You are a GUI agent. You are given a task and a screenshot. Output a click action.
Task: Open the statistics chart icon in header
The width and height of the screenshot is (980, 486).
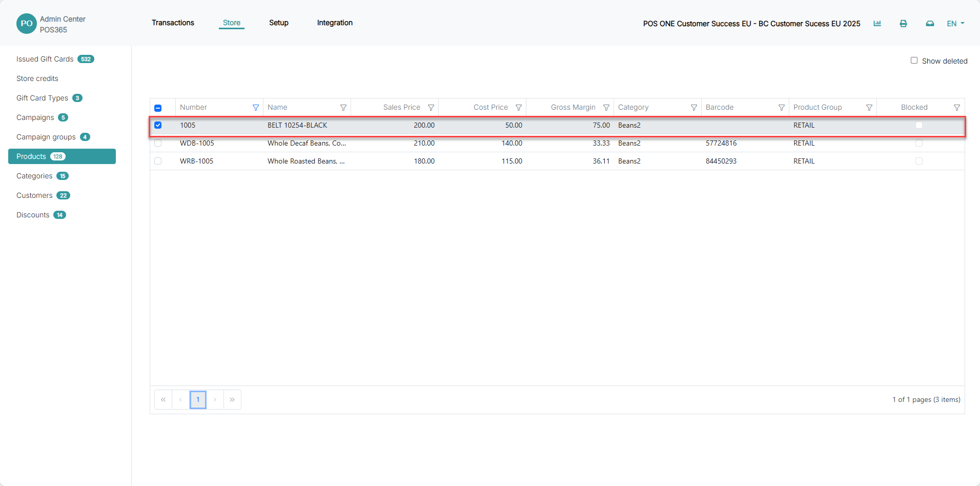click(877, 24)
